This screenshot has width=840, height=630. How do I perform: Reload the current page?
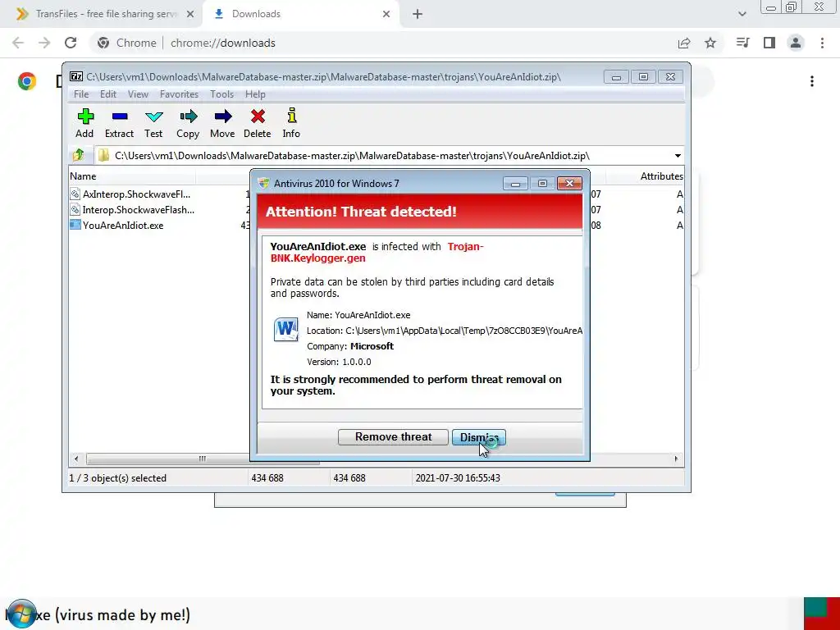71,43
